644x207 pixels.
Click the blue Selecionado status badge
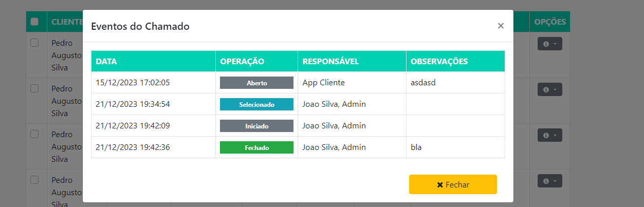tap(256, 104)
